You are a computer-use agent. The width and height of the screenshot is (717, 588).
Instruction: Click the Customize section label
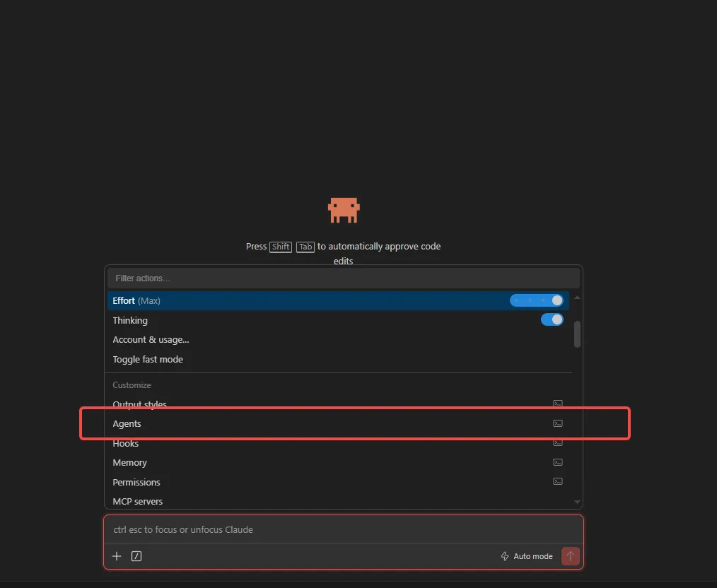click(x=132, y=385)
